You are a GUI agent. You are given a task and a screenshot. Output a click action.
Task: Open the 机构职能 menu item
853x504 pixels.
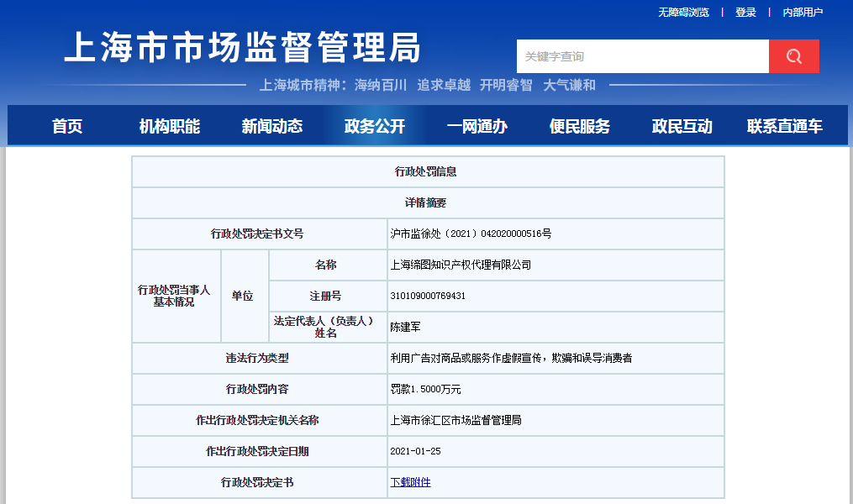coord(169,126)
